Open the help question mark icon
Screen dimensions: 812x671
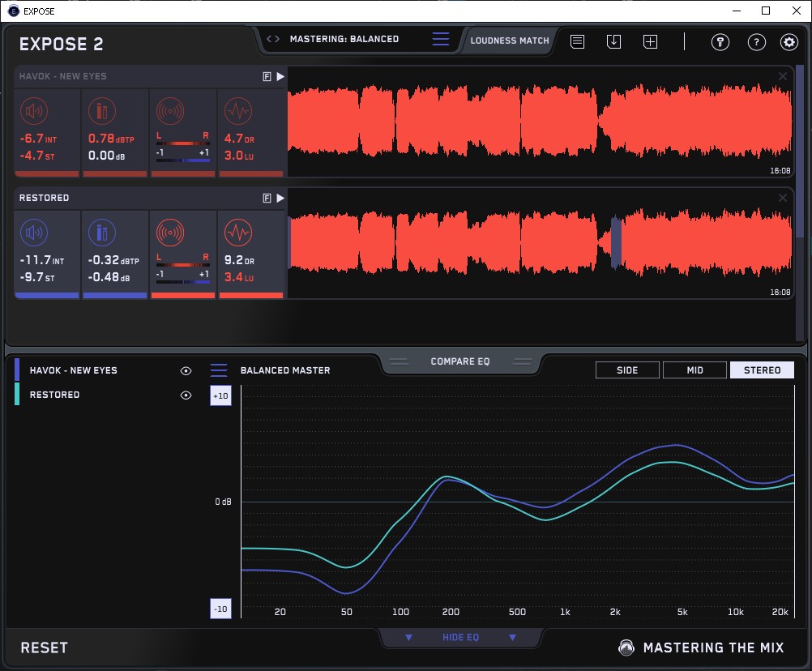click(x=756, y=42)
